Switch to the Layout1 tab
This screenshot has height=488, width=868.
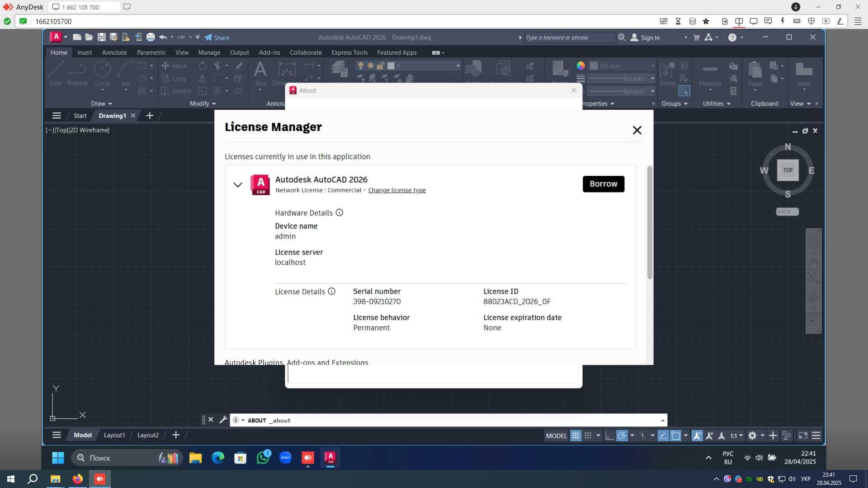[114, 435]
